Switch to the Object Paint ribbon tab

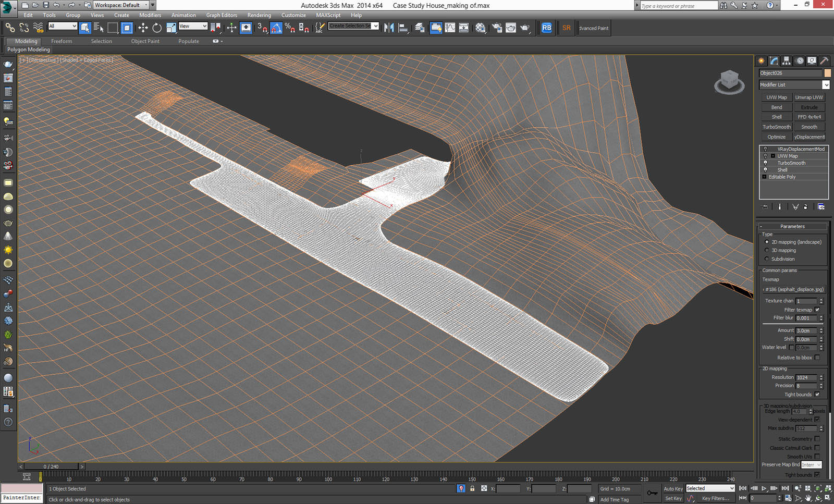145,41
